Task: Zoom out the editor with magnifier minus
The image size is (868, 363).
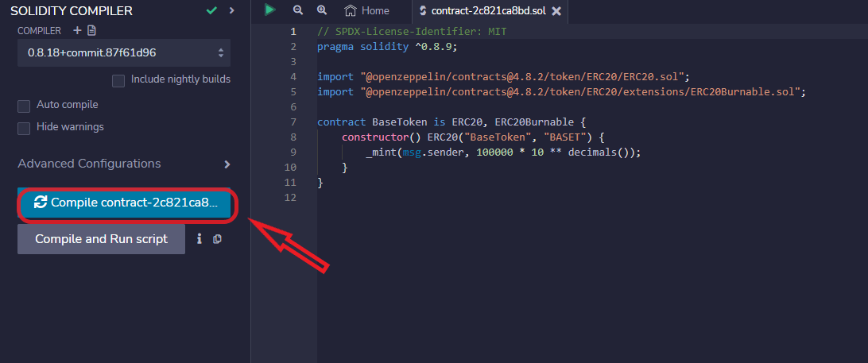Action: [x=298, y=10]
